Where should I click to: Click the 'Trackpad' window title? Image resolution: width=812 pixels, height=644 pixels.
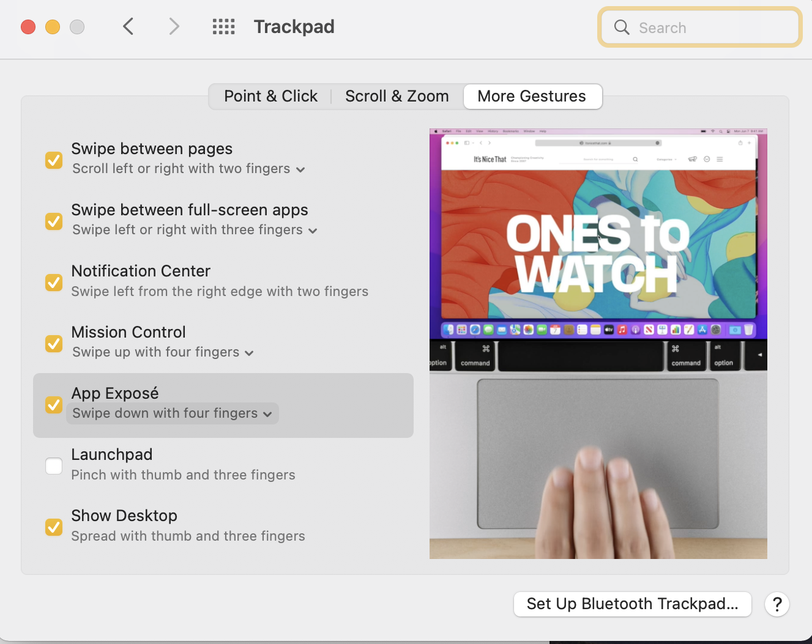click(294, 27)
